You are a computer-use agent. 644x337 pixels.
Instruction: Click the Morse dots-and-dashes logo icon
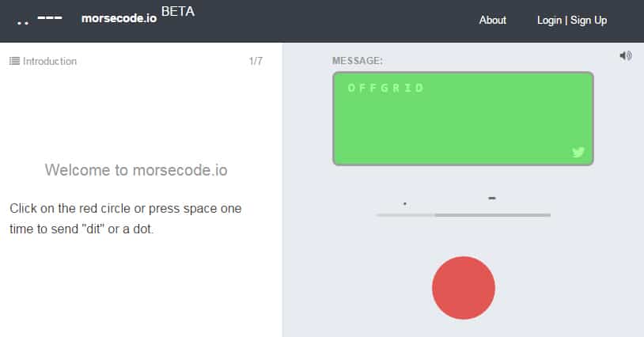[39, 20]
